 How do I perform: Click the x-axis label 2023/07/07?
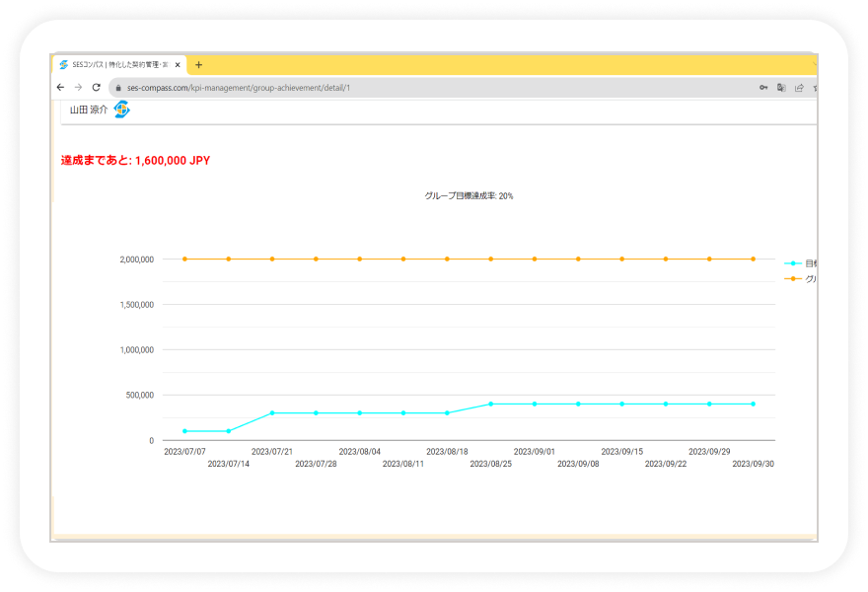[x=184, y=452]
